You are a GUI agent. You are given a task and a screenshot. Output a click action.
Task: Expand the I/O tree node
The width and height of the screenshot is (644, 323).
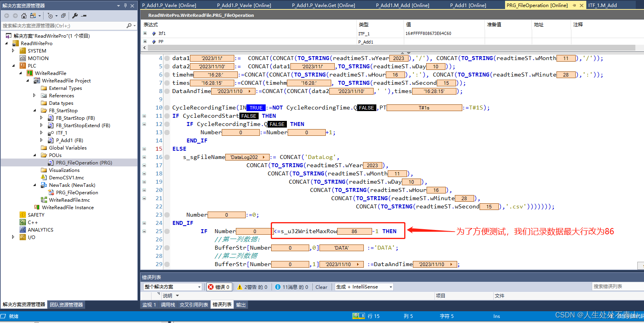(13, 237)
